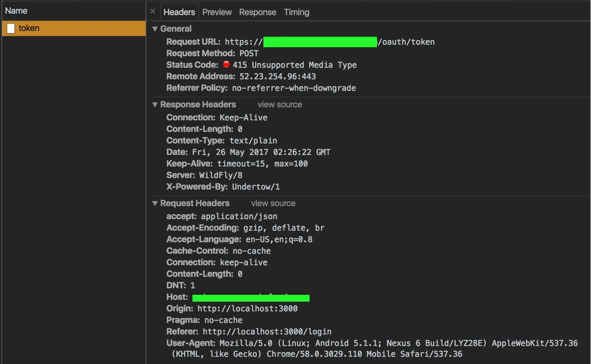The height and width of the screenshot is (364, 591).
Task: Close the request details panel
Action: (153, 12)
